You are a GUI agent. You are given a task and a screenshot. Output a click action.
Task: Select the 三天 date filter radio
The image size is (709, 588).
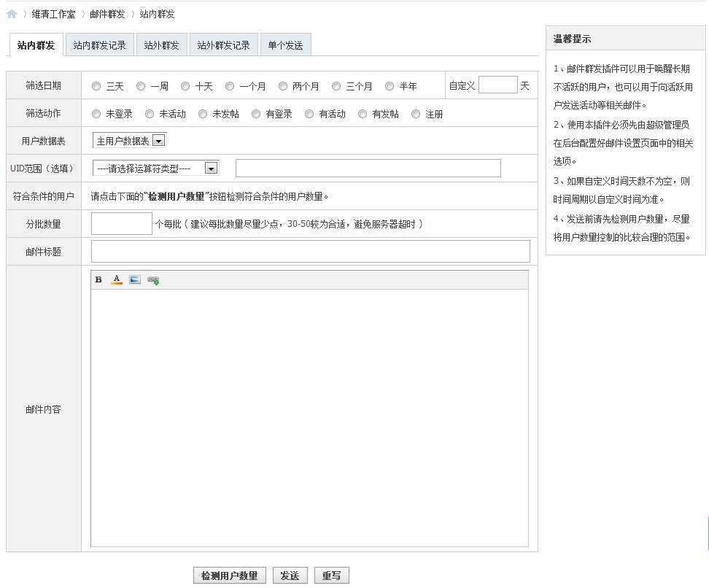point(96,86)
